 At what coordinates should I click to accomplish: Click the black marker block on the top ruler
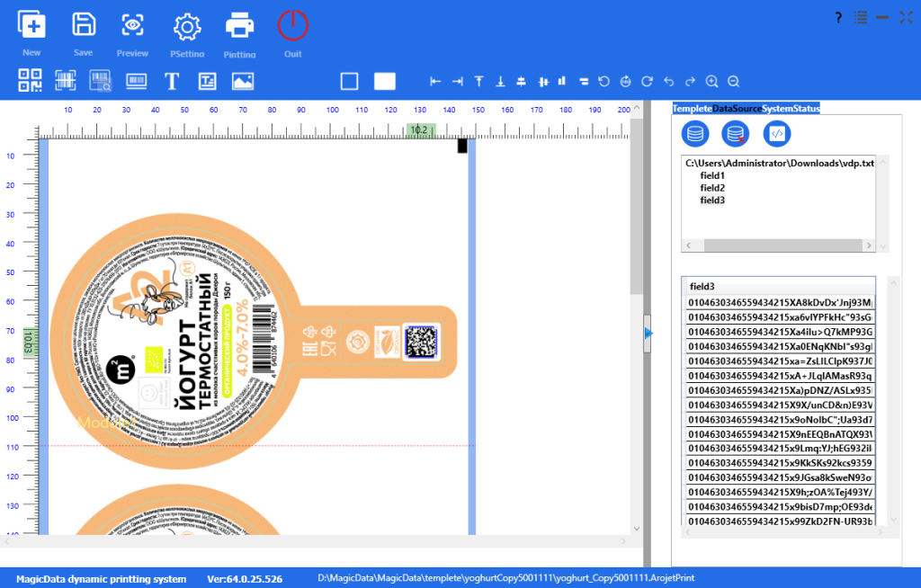point(462,146)
